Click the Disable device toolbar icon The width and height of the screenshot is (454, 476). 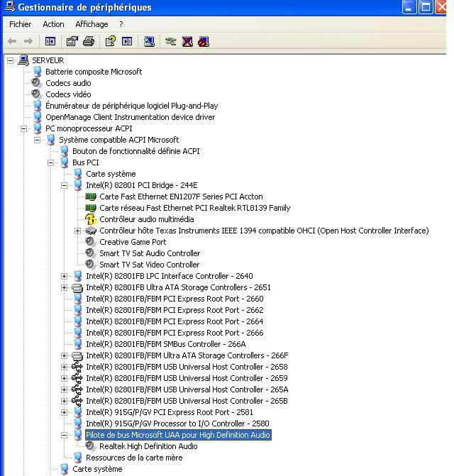coord(204,41)
